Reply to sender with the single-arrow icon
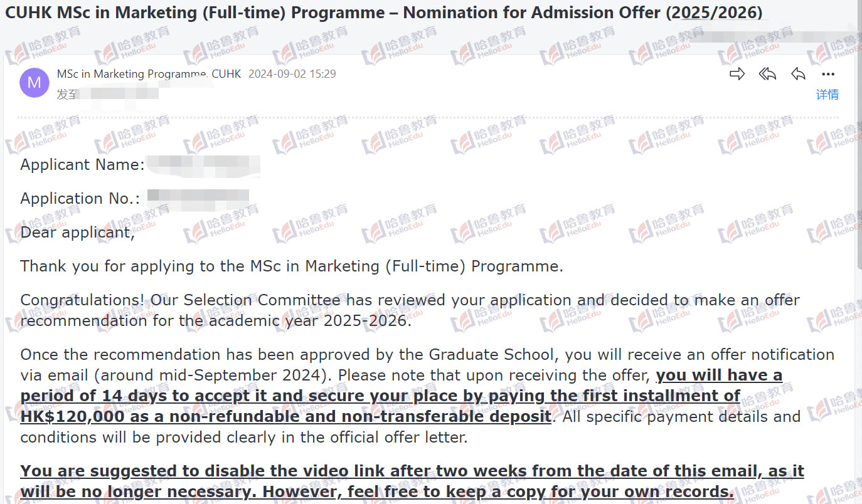Viewport: 862px width, 504px height. click(798, 74)
